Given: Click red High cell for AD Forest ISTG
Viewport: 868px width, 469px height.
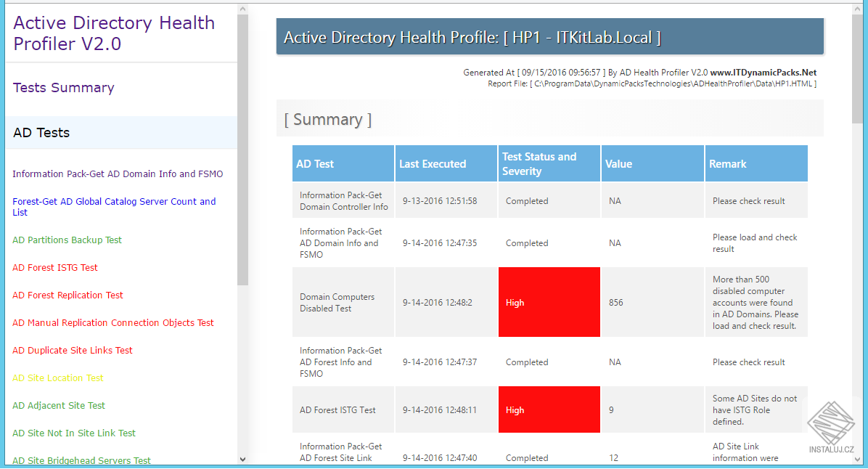Looking at the screenshot, I should [549, 409].
